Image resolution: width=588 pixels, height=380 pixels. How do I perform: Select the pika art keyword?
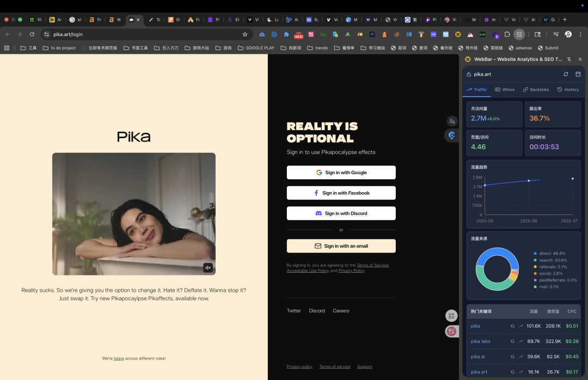479,372
